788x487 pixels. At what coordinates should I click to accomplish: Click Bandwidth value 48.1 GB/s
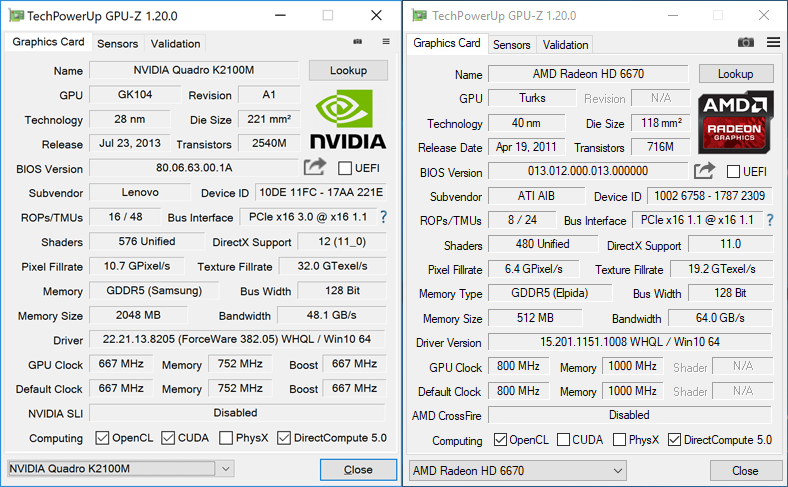pos(332,315)
